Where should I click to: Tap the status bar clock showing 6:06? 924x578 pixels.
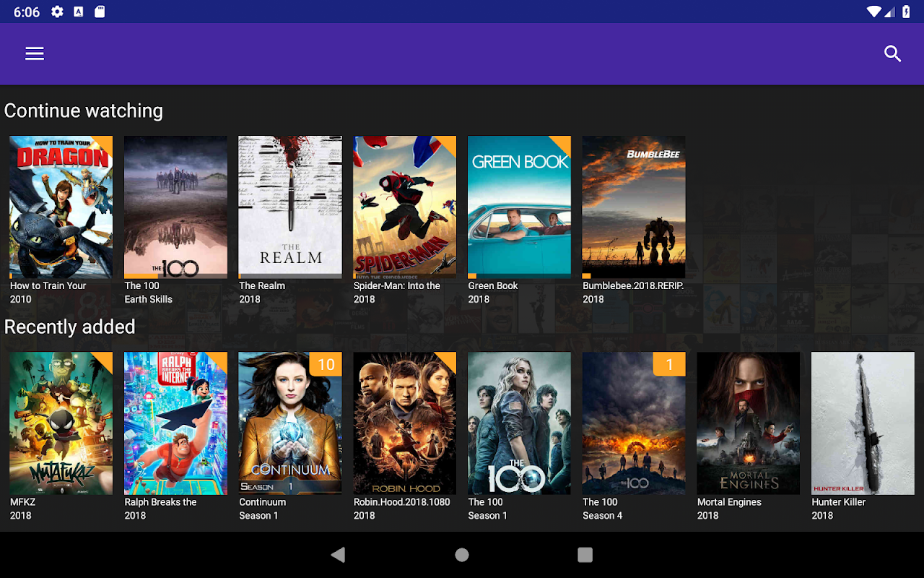click(x=27, y=12)
